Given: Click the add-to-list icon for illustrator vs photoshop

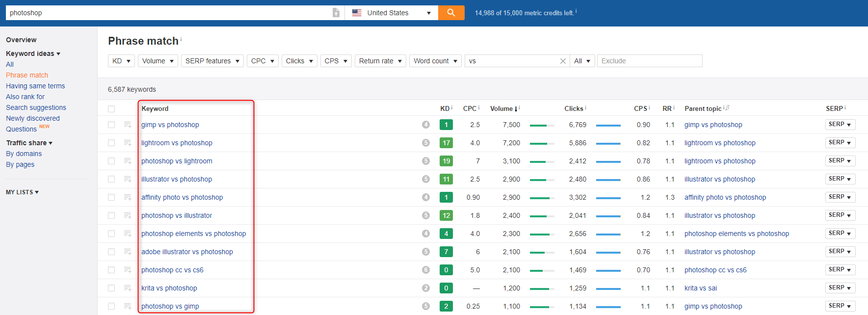Looking at the screenshot, I should [128, 179].
